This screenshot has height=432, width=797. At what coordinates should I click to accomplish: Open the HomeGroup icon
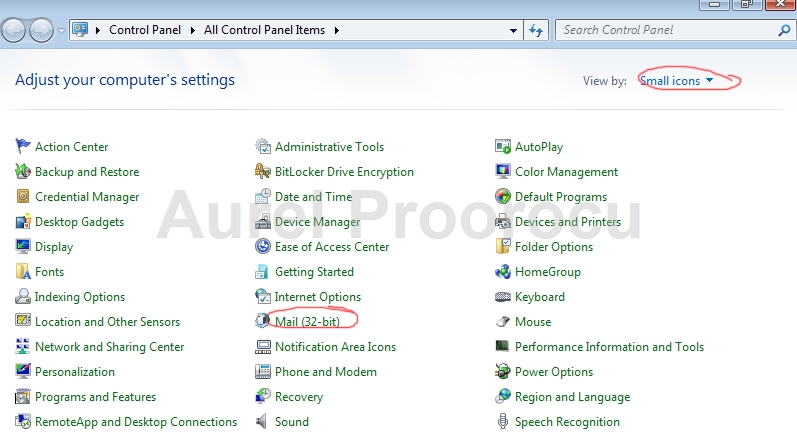pos(503,271)
